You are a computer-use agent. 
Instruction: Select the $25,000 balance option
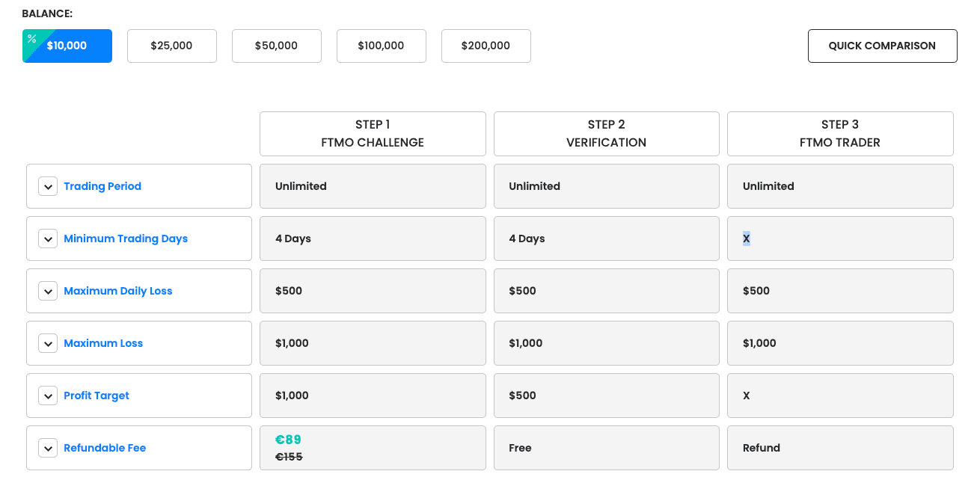171,46
